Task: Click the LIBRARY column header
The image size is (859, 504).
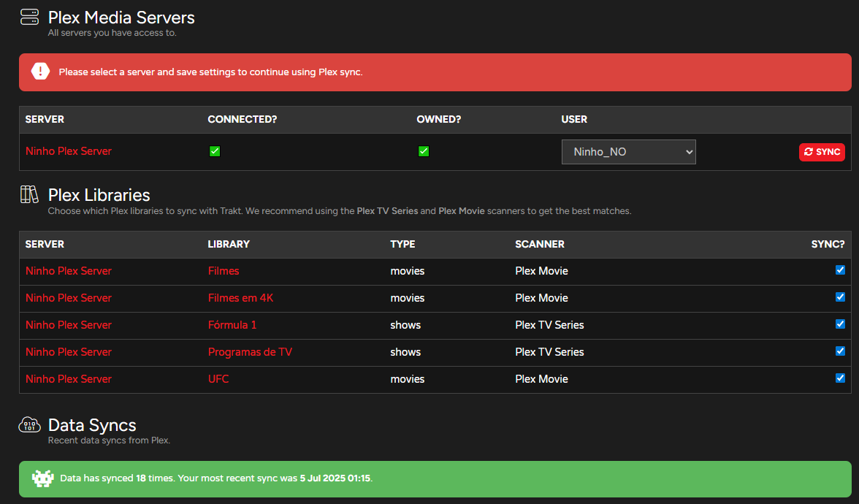Action: point(229,244)
